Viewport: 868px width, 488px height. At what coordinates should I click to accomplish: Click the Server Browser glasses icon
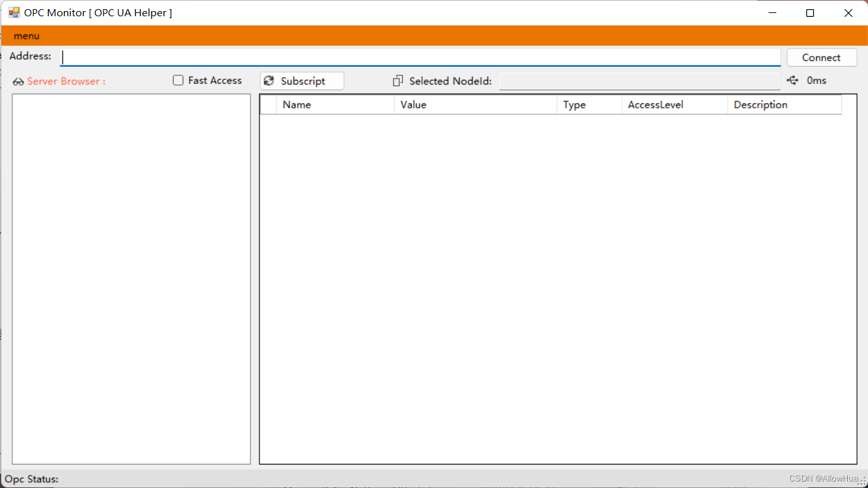pyautogui.click(x=18, y=81)
